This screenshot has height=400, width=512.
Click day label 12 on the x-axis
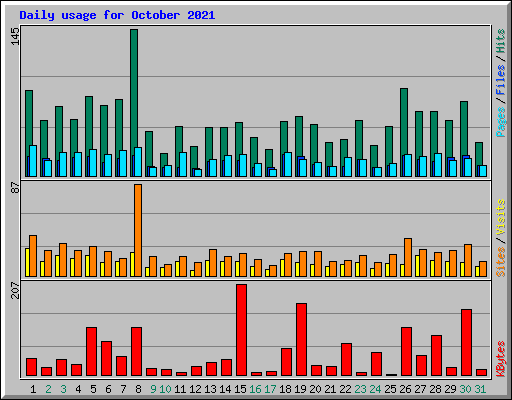pos(195,389)
